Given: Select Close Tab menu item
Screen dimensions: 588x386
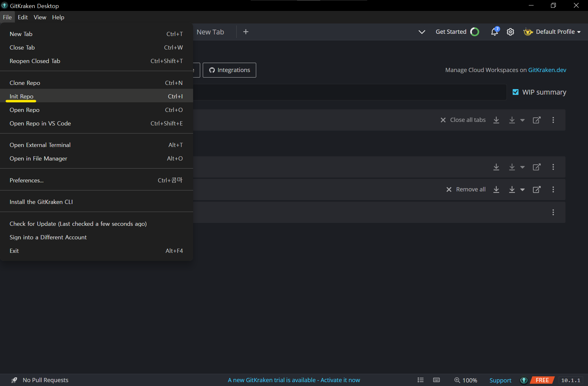Looking at the screenshot, I should (97, 47).
